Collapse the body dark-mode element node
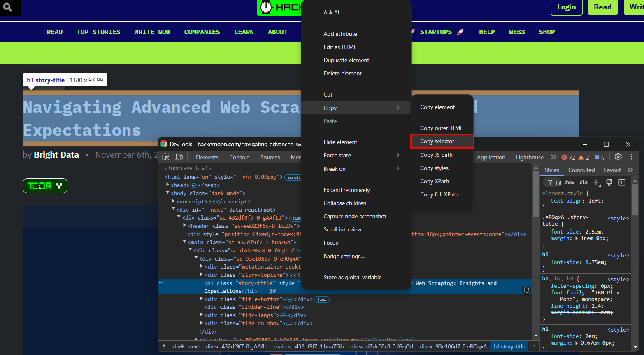644x355 pixels. pos(168,193)
